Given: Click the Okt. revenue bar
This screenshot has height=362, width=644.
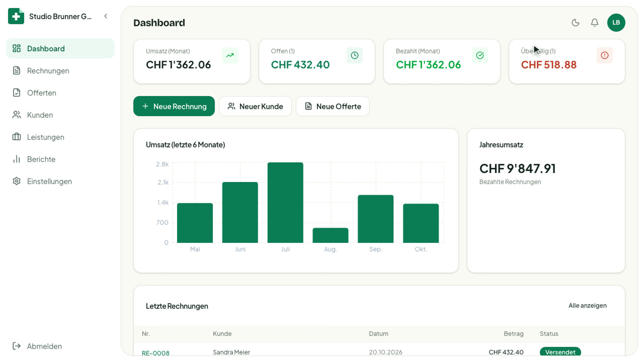Looking at the screenshot, I should tap(421, 223).
